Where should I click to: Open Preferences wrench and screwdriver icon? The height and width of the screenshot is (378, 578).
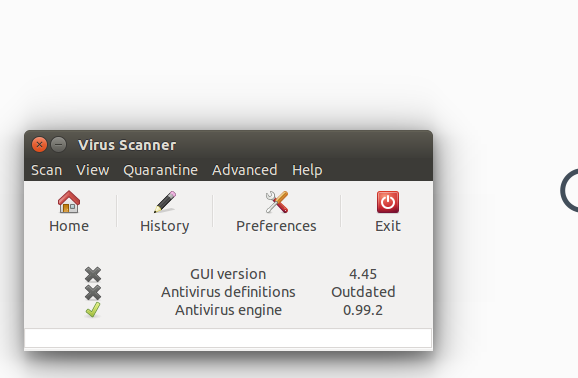tap(276, 202)
